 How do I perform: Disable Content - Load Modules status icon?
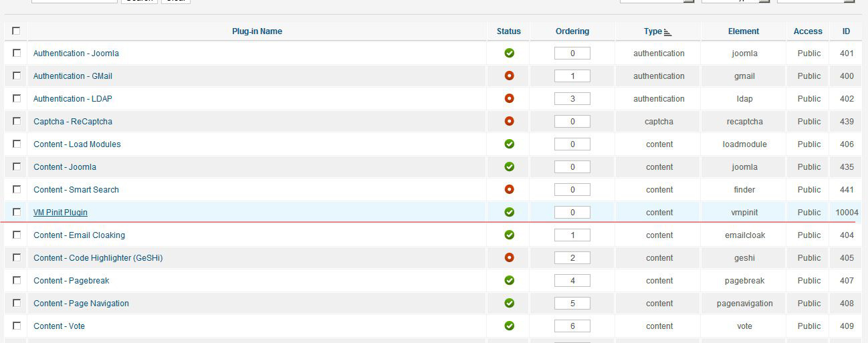tap(509, 144)
